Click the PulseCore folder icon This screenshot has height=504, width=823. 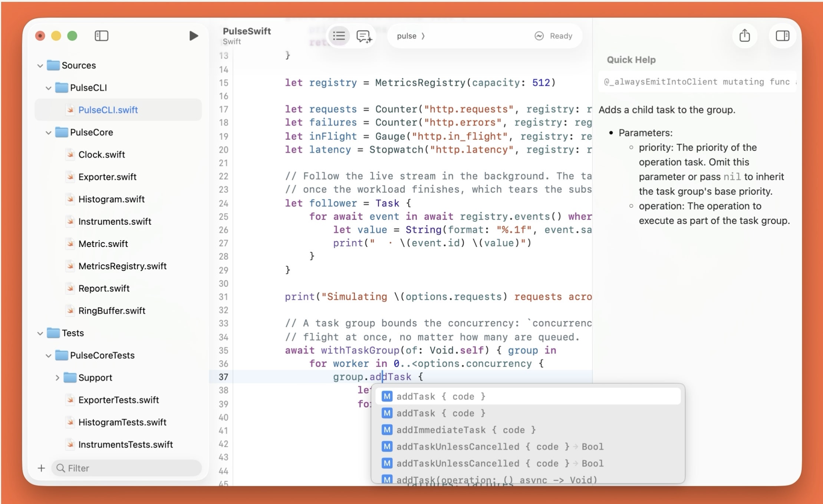[x=62, y=132]
